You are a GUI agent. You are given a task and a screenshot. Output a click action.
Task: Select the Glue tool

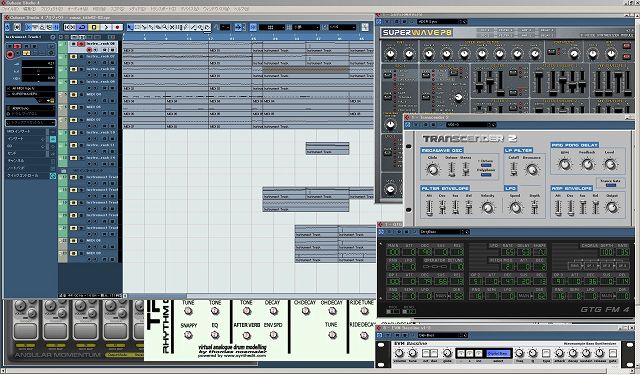pos(151,27)
